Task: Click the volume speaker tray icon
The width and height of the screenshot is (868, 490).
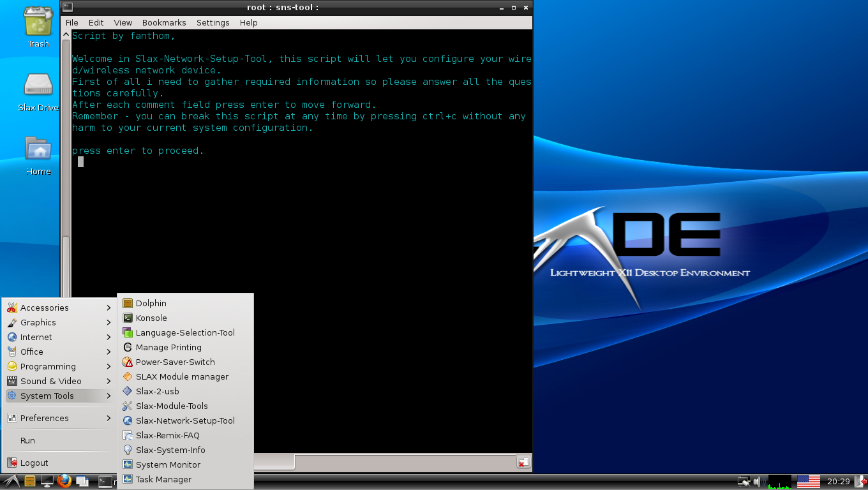Action: [759, 482]
